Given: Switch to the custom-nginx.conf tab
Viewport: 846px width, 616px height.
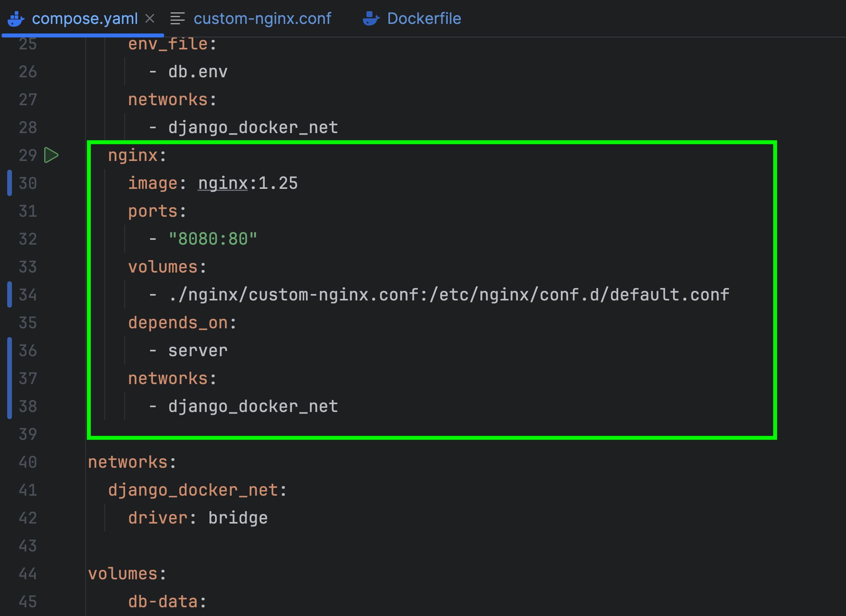Looking at the screenshot, I should 262,19.
